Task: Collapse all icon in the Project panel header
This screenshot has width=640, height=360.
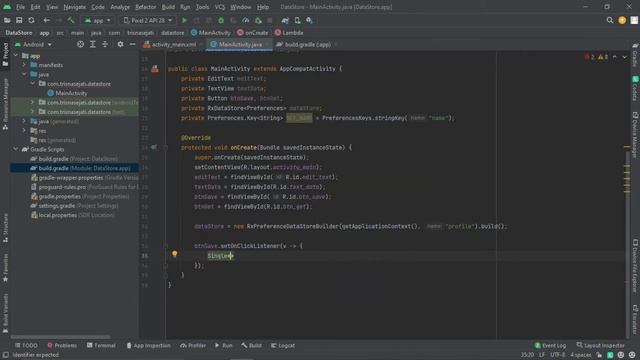Action: click(105, 44)
